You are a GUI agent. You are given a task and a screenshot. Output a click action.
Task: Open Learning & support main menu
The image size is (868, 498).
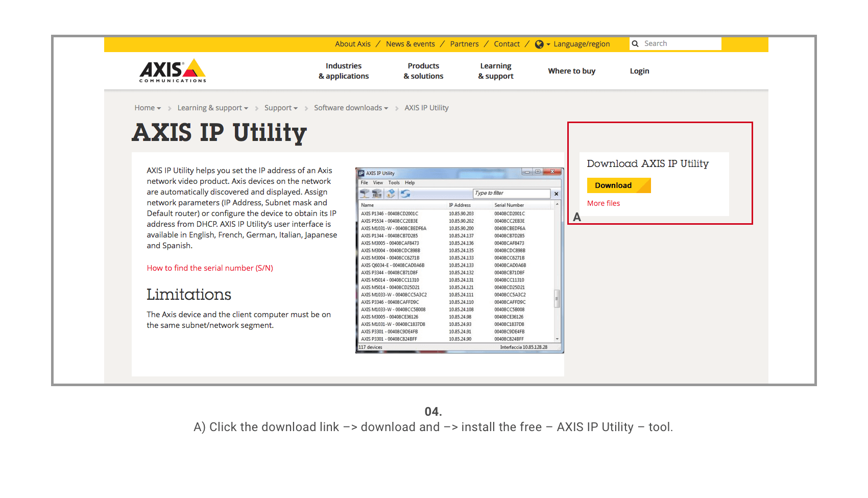(496, 71)
